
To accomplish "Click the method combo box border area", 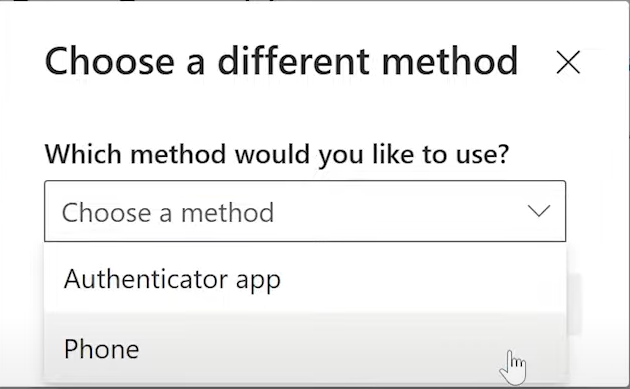I will (x=305, y=211).
